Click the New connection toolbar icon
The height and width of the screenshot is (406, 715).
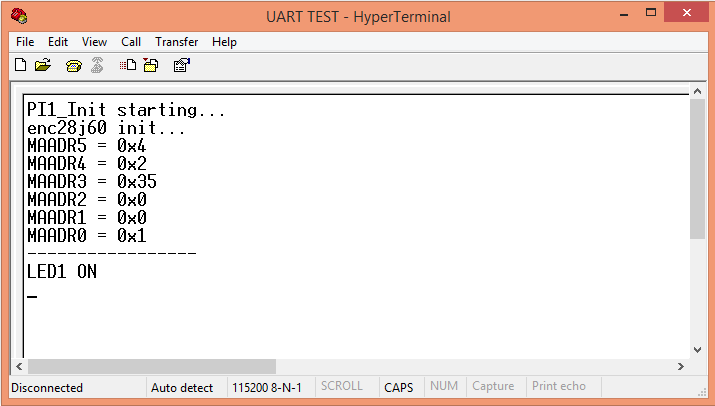[20, 65]
